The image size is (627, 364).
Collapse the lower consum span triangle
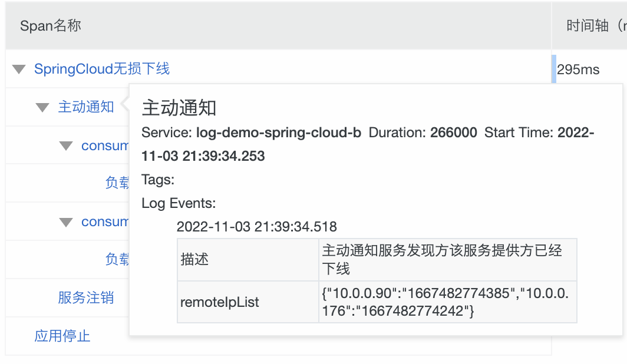(x=66, y=222)
